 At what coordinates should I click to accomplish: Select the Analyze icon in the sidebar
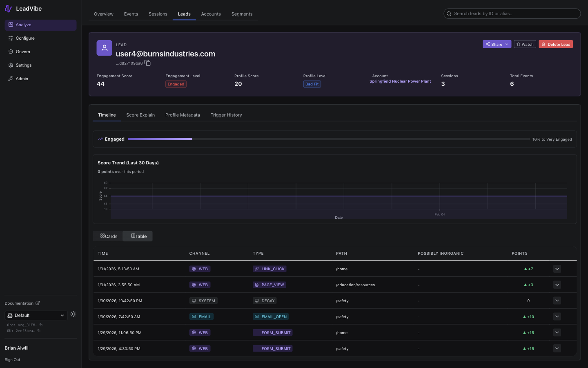tap(11, 25)
